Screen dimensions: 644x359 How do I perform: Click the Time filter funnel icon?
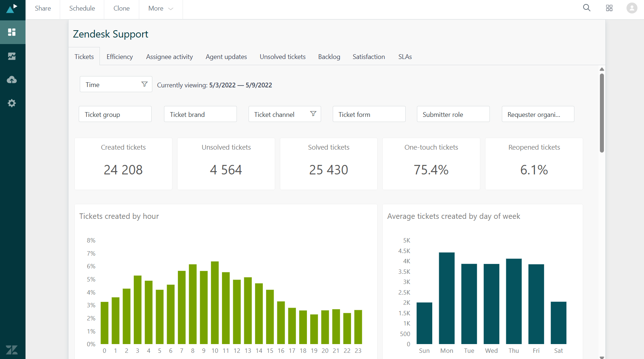click(x=144, y=84)
